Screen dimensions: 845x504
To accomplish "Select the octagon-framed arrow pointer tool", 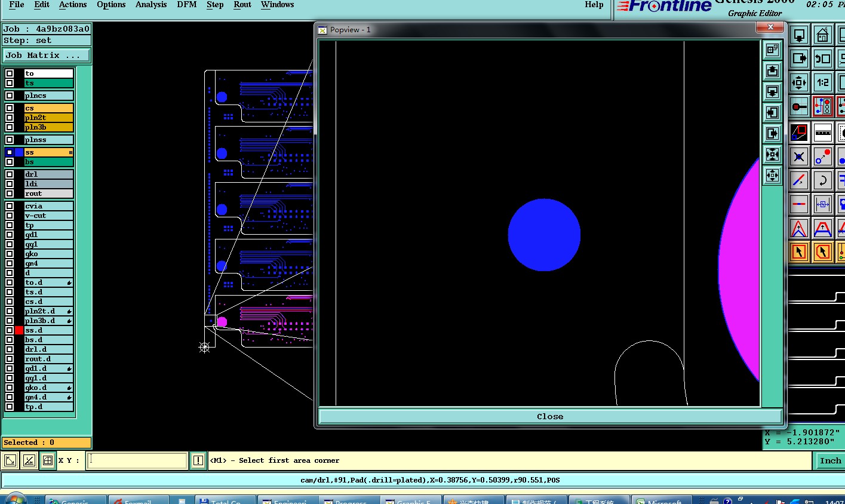I will 822,252.
